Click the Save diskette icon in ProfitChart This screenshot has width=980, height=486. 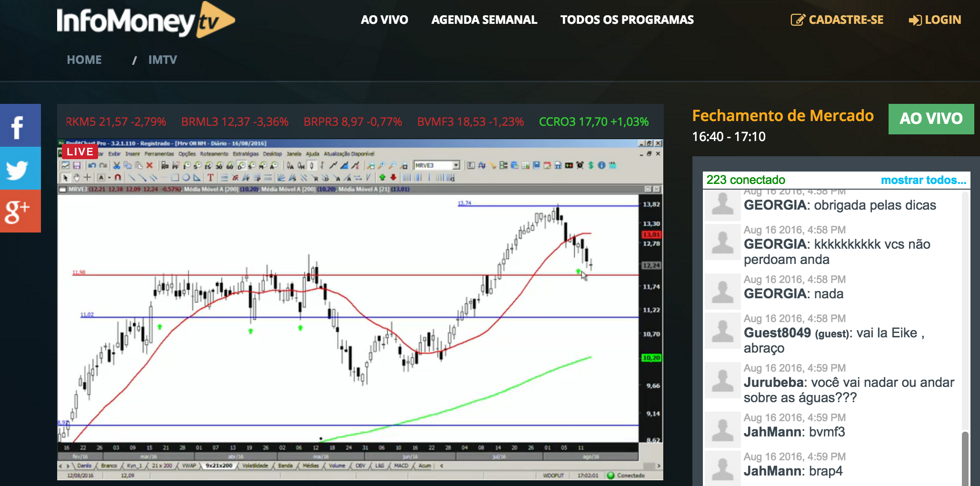point(77,165)
